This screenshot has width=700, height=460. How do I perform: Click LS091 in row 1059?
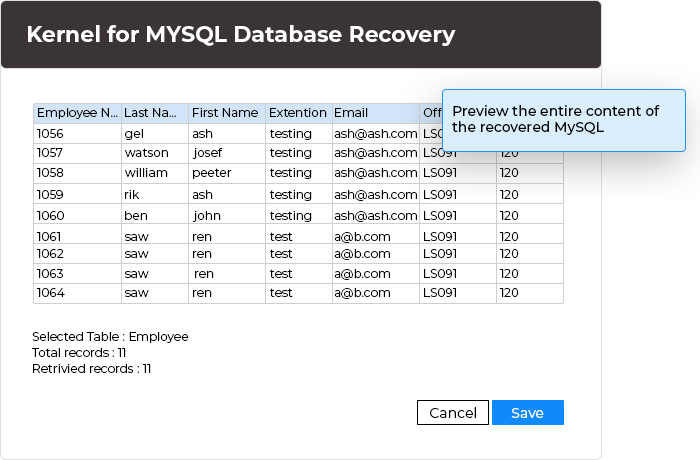coord(458,194)
